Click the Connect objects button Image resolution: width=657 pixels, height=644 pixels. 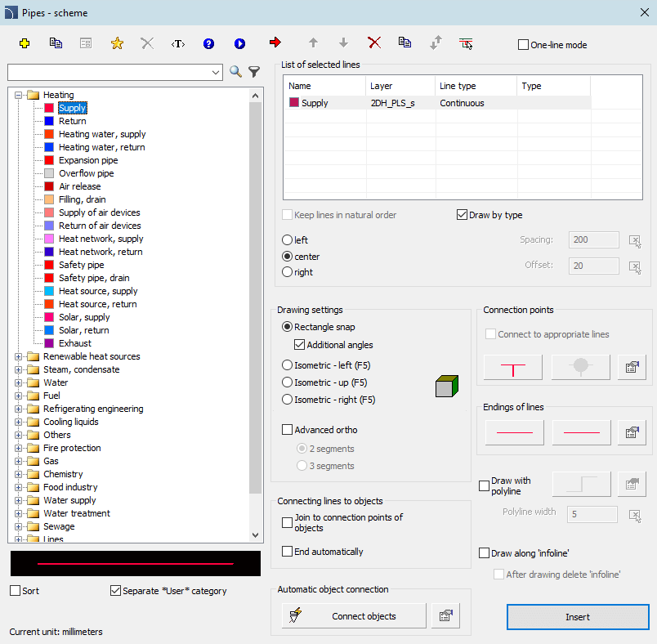click(x=354, y=616)
